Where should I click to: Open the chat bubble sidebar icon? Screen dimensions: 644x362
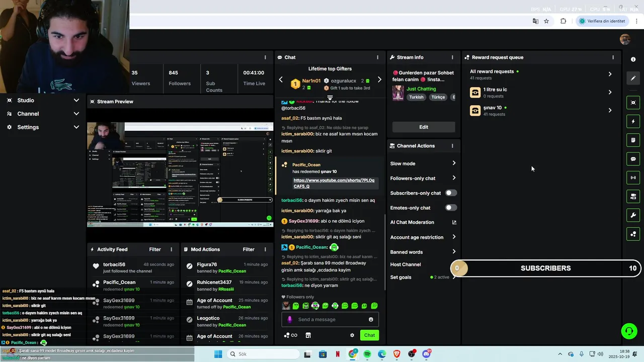pyautogui.click(x=633, y=159)
